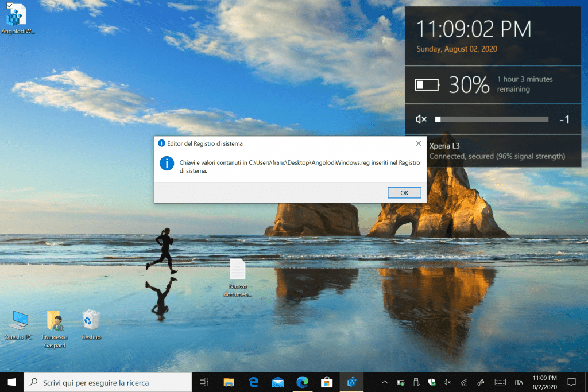Click the volume slider in overlay panel
Viewport: 588px width, 392px height.
pyautogui.click(x=492, y=119)
